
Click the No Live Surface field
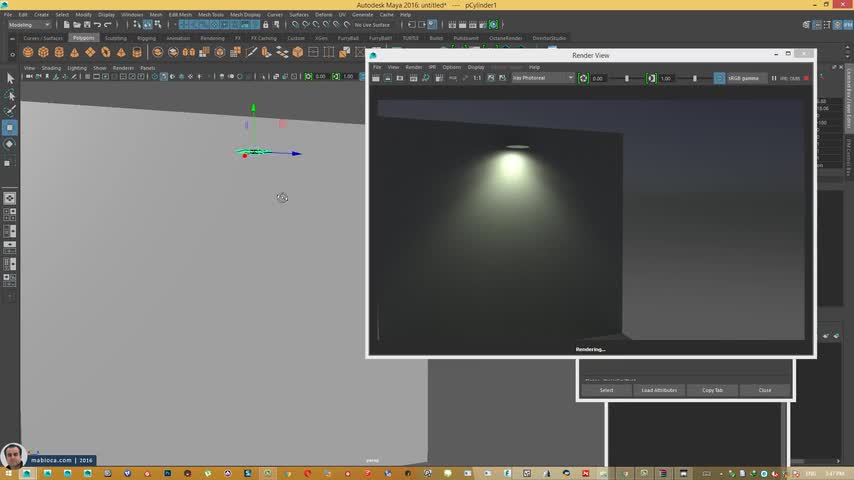tap(372, 25)
